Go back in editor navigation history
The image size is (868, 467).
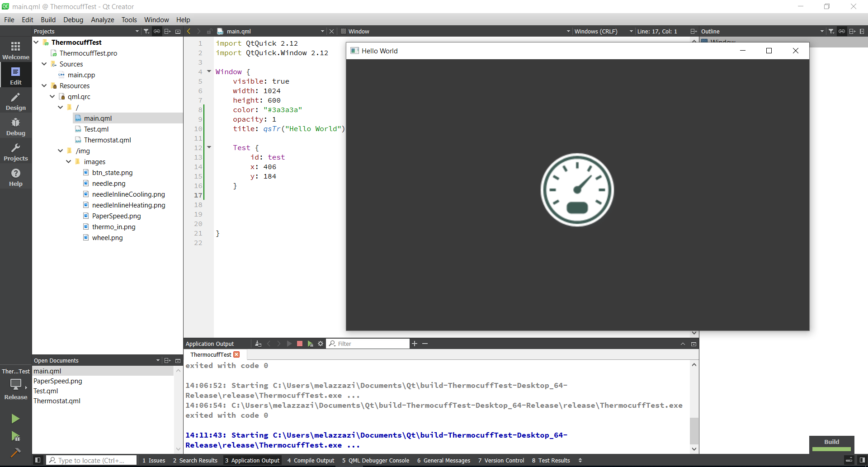(189, 31)
